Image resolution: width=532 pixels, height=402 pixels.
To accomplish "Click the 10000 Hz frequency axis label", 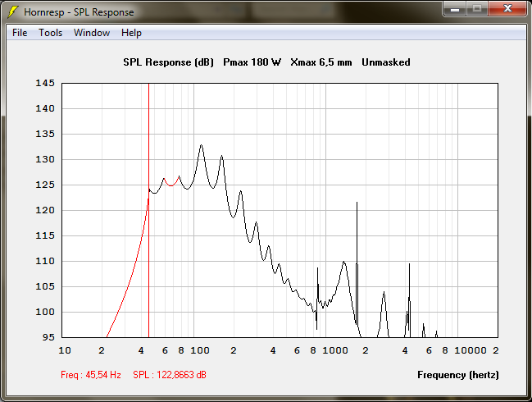I will click(x=471, y=350).
